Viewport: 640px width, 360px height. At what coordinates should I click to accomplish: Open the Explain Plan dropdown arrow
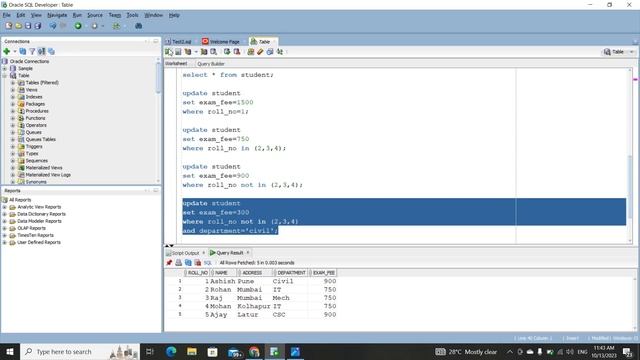(x=196, y=52)
